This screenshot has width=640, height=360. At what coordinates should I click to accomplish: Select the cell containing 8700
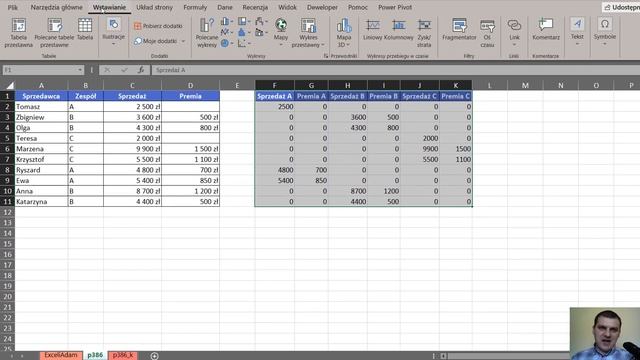(x=347, y=191)
